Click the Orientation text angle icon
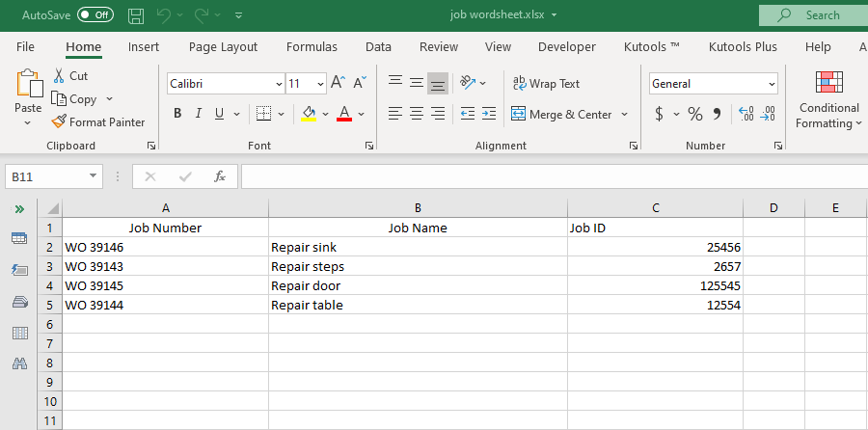Viewport: 868px width, 430px height. (469, 83)
